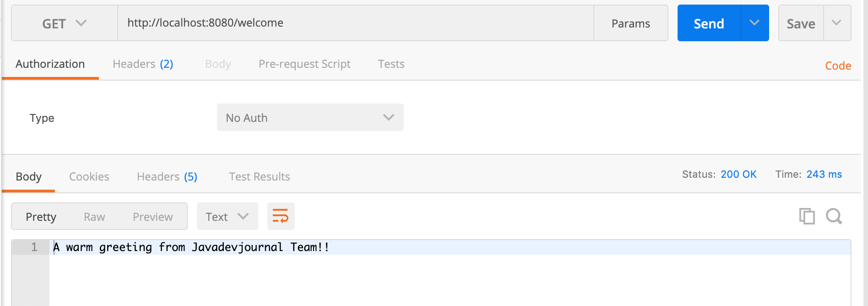The image size is (868, 306).
Task: Toggle line wrap icon in response toolbar
Action: pyautogui.click(x=281, y=216)
